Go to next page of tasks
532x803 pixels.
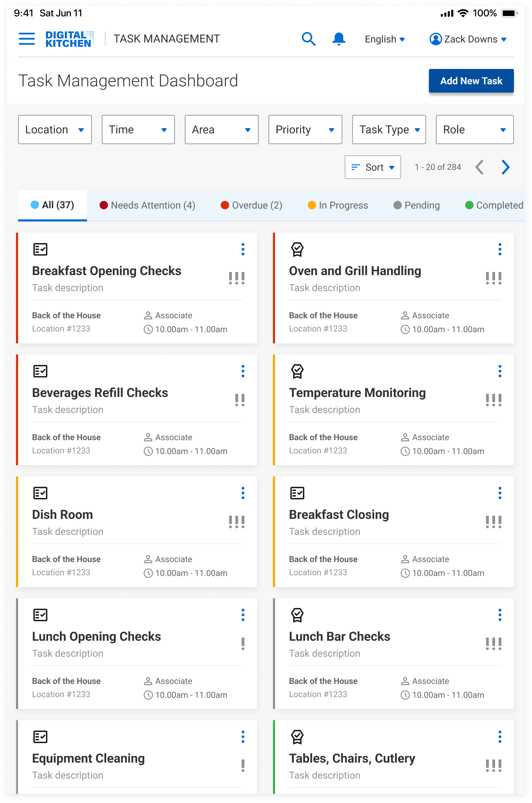coord(506,167)
